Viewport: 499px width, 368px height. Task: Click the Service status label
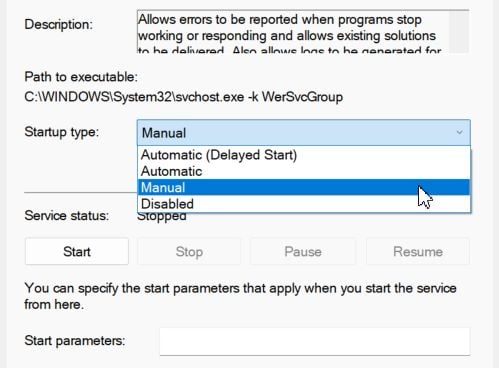[67, 216]
